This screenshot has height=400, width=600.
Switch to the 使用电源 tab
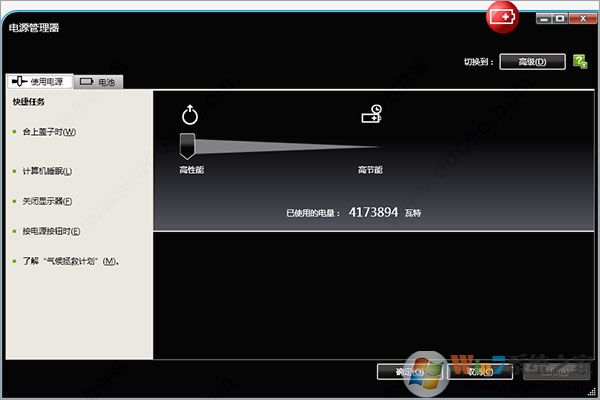point(39,82)
